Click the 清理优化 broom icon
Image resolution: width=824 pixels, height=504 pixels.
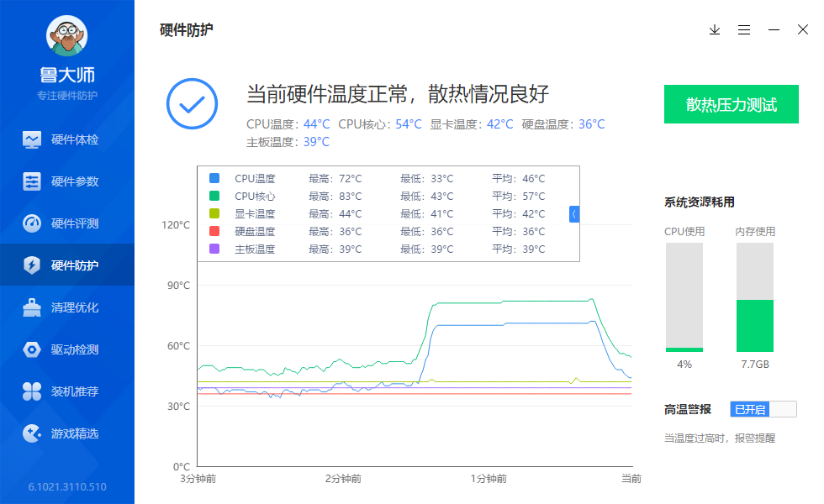coord(32,307)
